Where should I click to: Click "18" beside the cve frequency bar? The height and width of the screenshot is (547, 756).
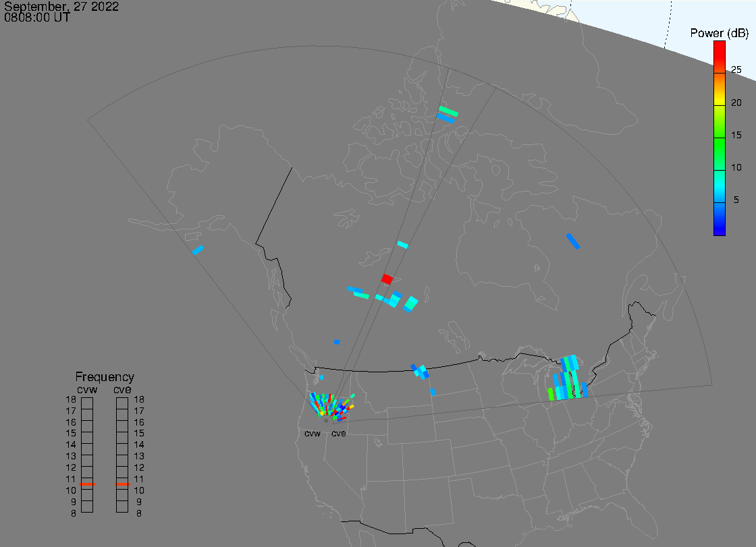coord(139,399)
